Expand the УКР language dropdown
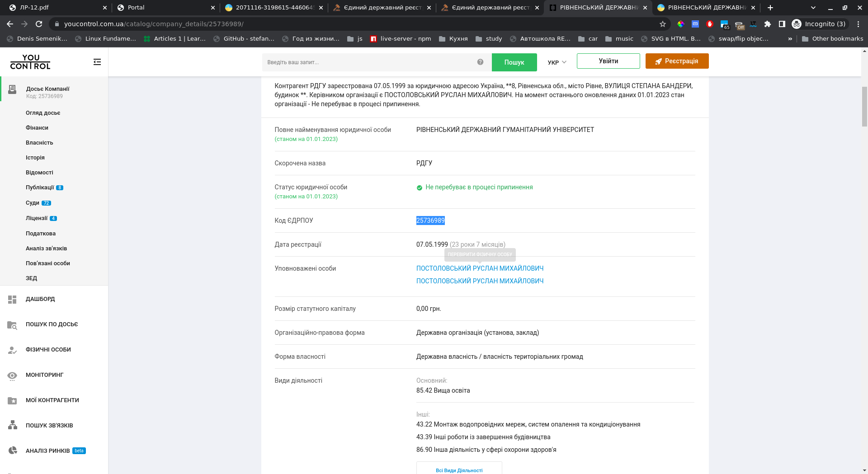Image resolution: width=868 pixels, height=474 pixels. point(557,62)
